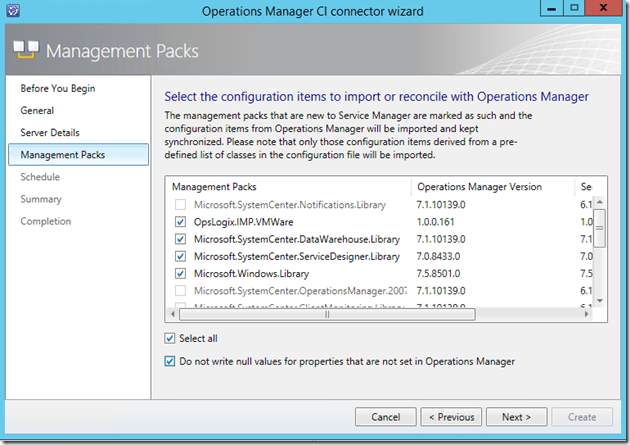The width and height of the screenshot is (630, 445).
Task: Click the horizontal scrollbar left arrow
Action: 170,312
